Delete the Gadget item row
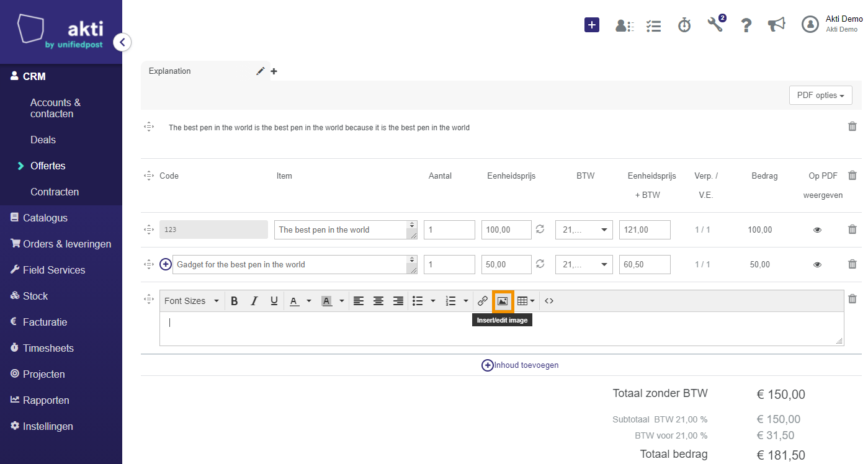This screenshot has width=868, height=464. click(x=852, y=264)
